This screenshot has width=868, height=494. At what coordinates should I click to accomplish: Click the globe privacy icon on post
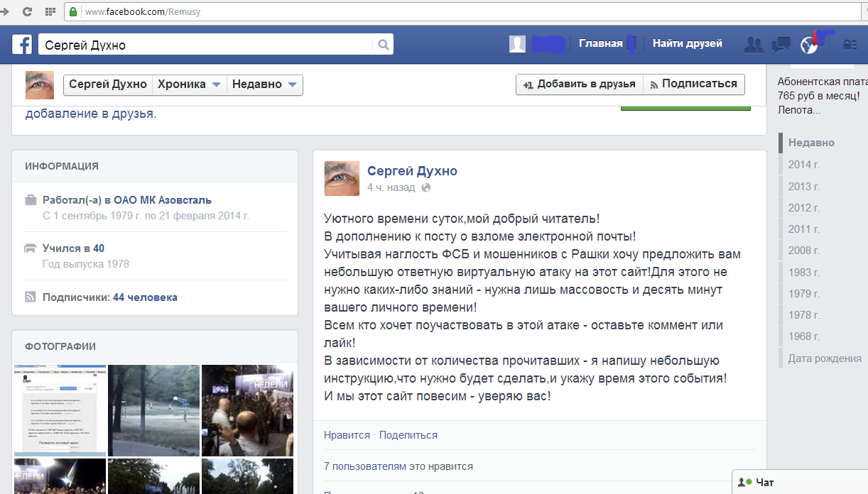[x=426, y=188]
